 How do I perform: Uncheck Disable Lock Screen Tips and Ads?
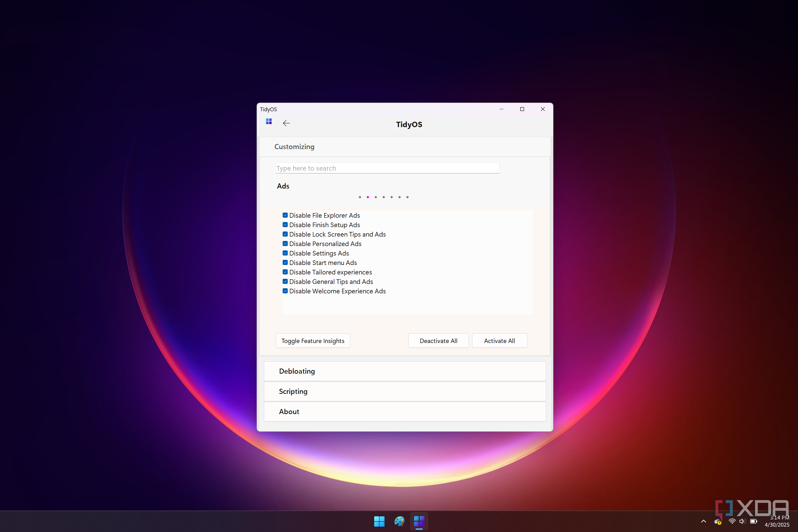click(x=285, y=234)
